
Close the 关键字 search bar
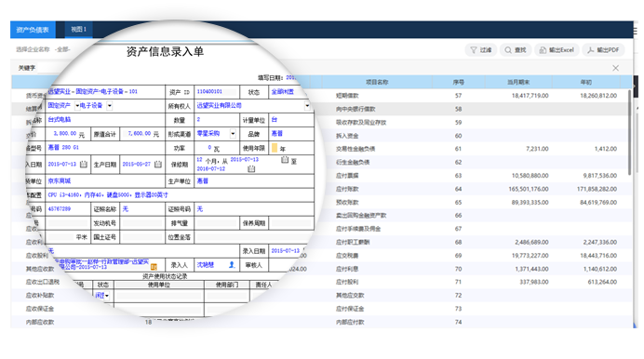tap(616, 68)
